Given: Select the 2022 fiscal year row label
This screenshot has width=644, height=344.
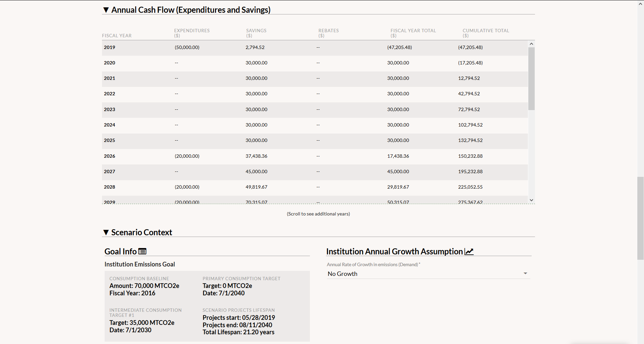Looking at the screenshot, I should tap(109, 94).
